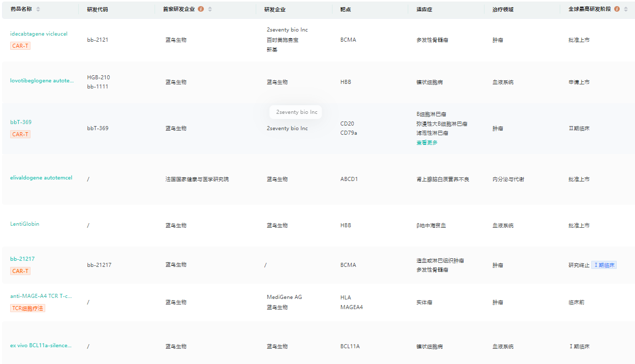This screenshot has height=364, width=635.
Task: Click the 研发代码 column header
Action: [97, 9]
